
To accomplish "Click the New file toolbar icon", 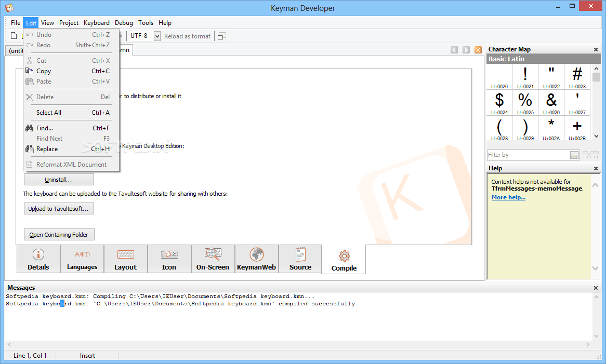I will click(14, 36).
